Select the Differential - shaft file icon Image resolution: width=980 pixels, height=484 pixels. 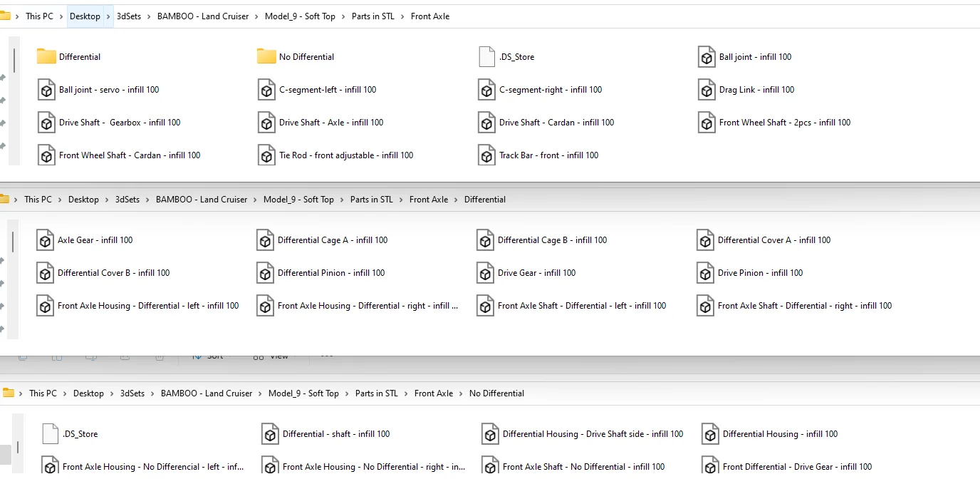271,434
